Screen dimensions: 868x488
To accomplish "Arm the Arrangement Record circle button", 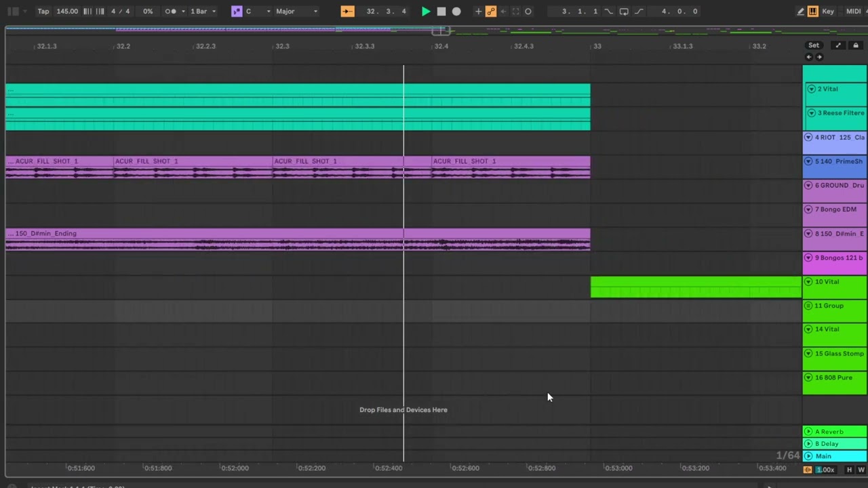I will tap(456, 12).
